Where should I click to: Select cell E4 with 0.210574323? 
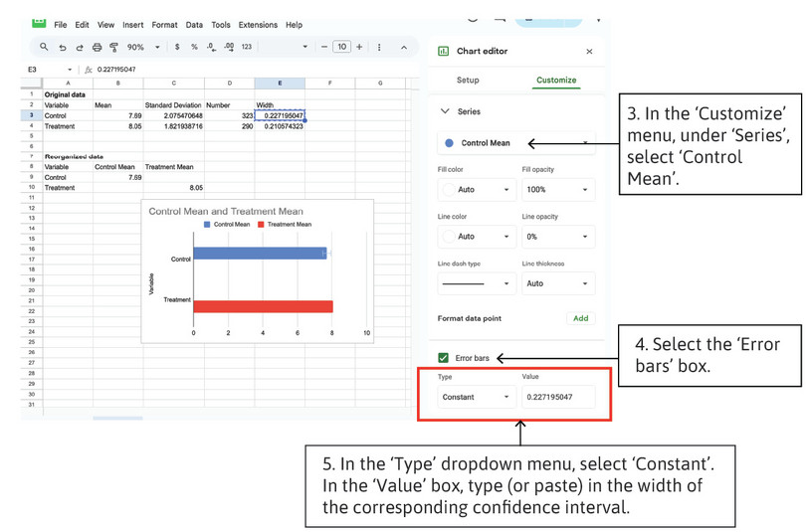tap(280, 126)
